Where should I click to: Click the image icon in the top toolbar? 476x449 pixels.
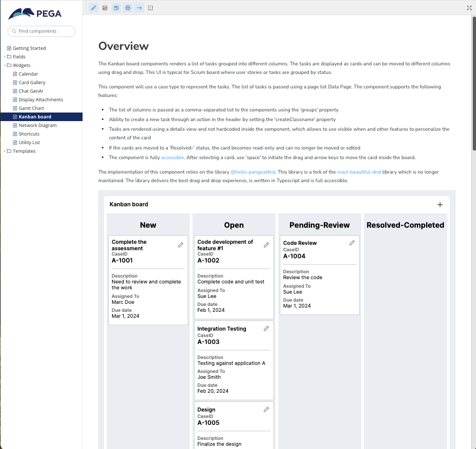pos(105,8)
